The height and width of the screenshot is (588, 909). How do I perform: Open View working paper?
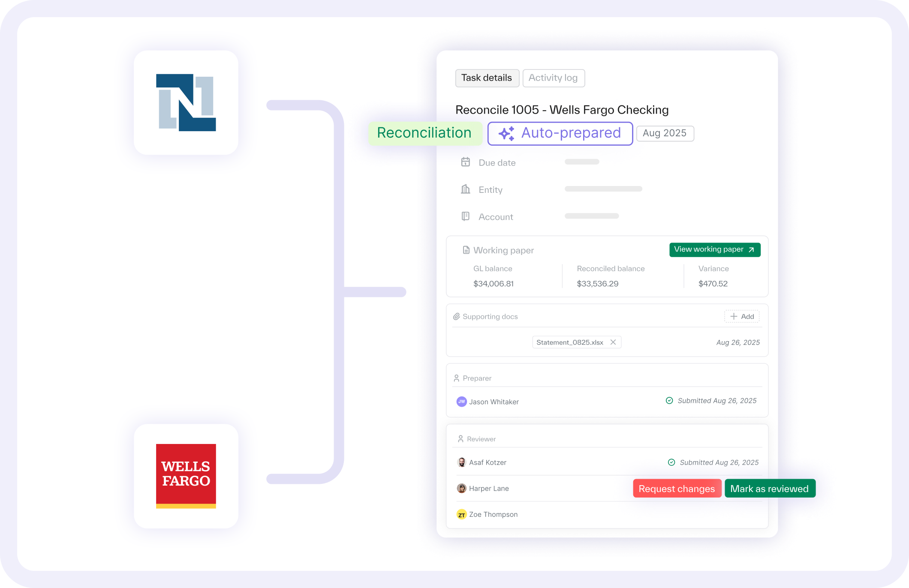pyautogui.click(x=714, y=249)
